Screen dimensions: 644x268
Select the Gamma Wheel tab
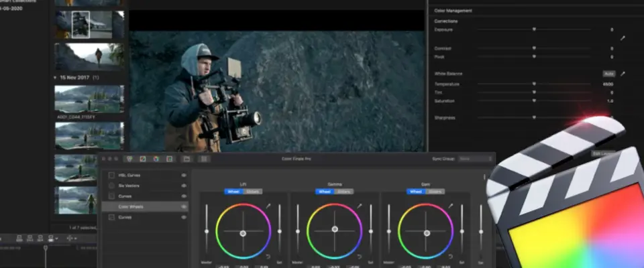click(x=325, y=192)
